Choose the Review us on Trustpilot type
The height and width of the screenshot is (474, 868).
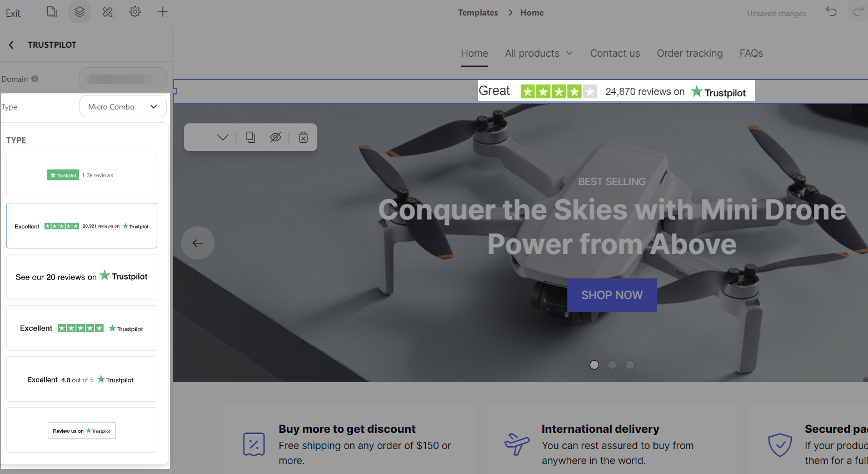(82, 430)
